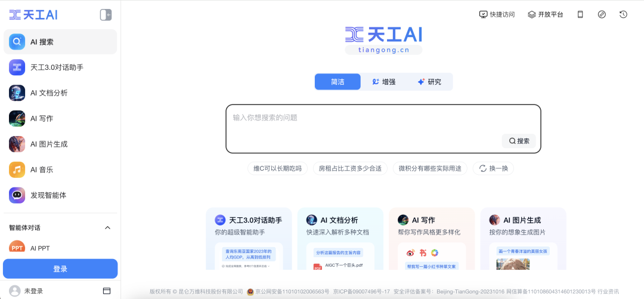The height and width of the screenshot is (299, 644).
Task: Choose suggestion 微积分有哪些实际用途
Action: (x=430, y=168)
